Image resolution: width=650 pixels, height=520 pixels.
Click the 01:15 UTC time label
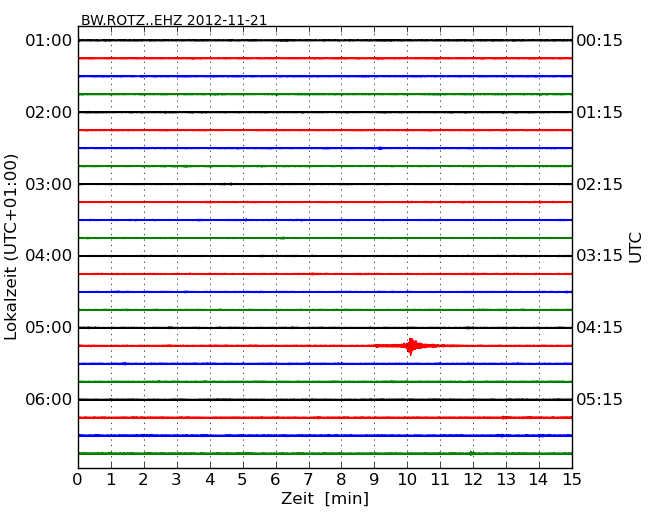(x=599, y=112)
